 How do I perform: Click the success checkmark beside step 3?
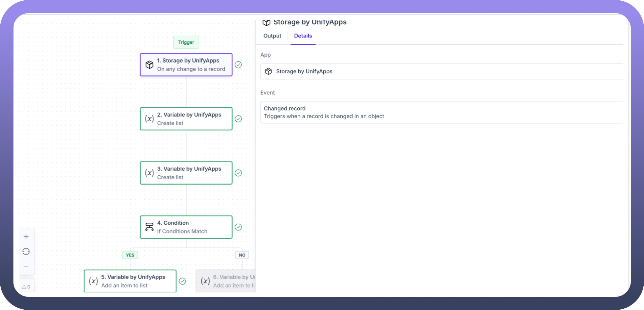tap(239, 173)
